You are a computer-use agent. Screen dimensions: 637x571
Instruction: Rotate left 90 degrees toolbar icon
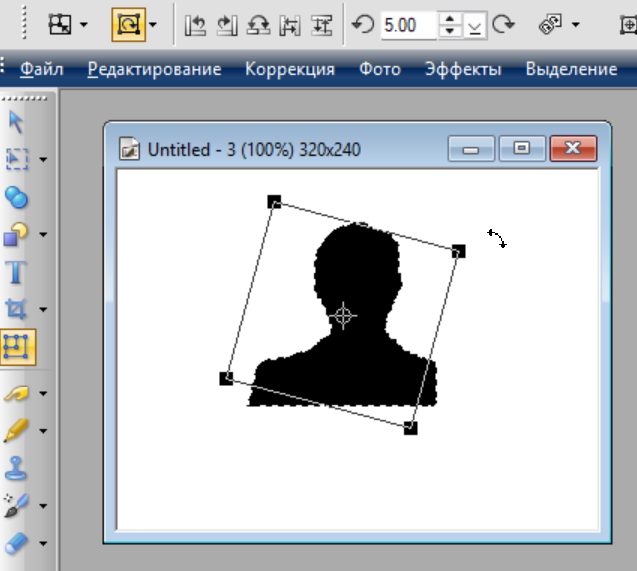coord(195,25)
